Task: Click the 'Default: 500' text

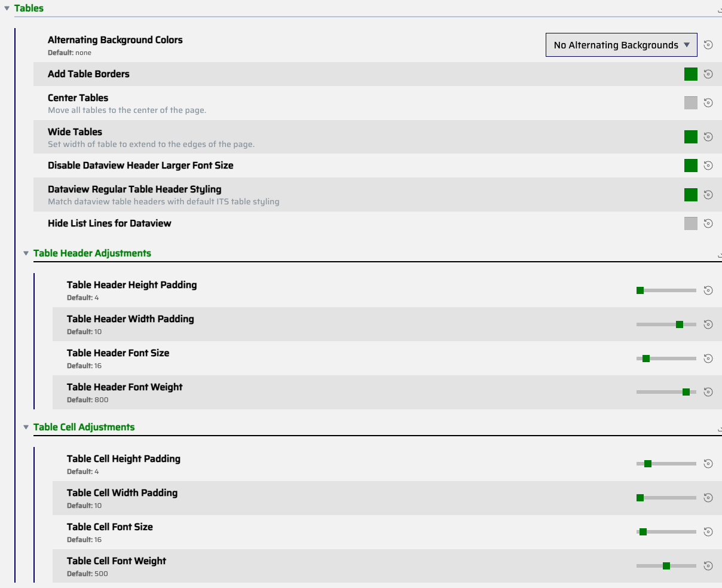Action: click(x=87, y=574)
